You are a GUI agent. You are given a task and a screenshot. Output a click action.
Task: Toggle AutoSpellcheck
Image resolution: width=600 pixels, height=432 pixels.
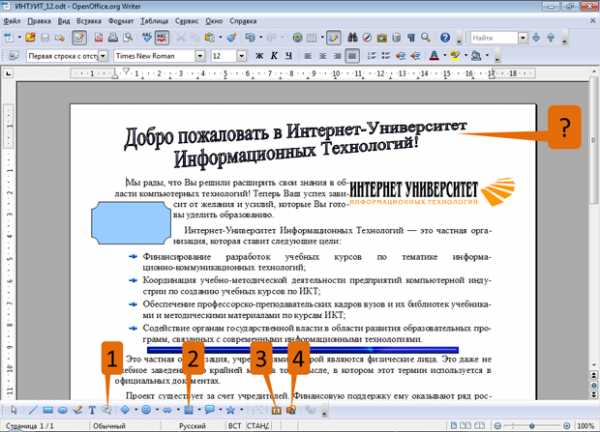click(162, 37)
